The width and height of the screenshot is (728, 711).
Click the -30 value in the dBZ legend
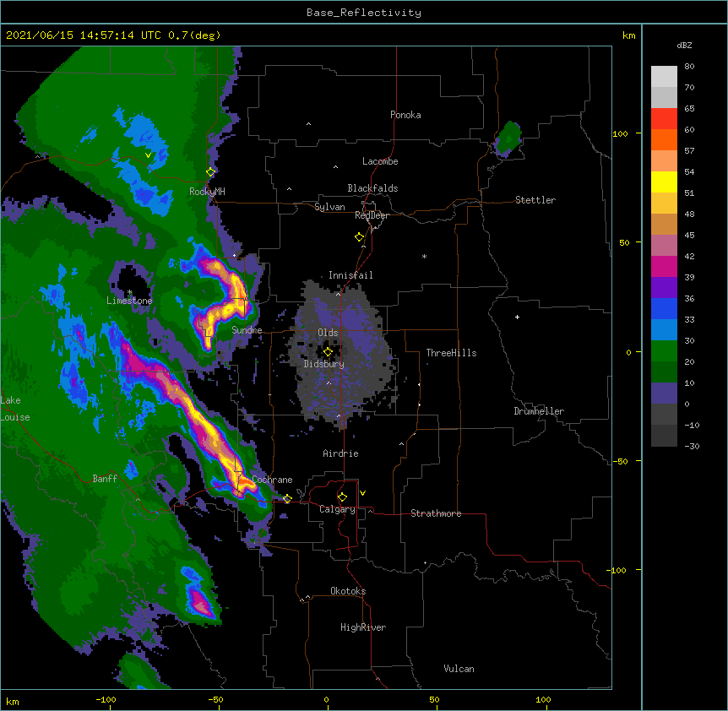[692, 446]
